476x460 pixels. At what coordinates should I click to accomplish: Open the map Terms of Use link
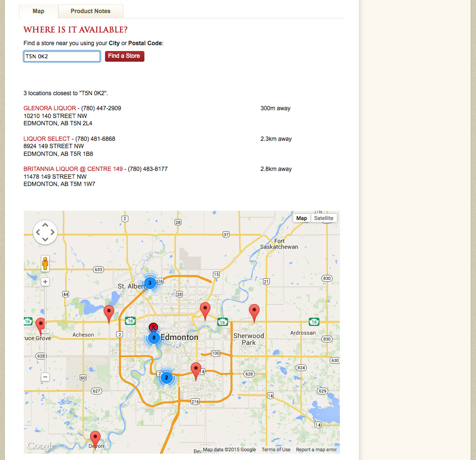pos(276,450)
